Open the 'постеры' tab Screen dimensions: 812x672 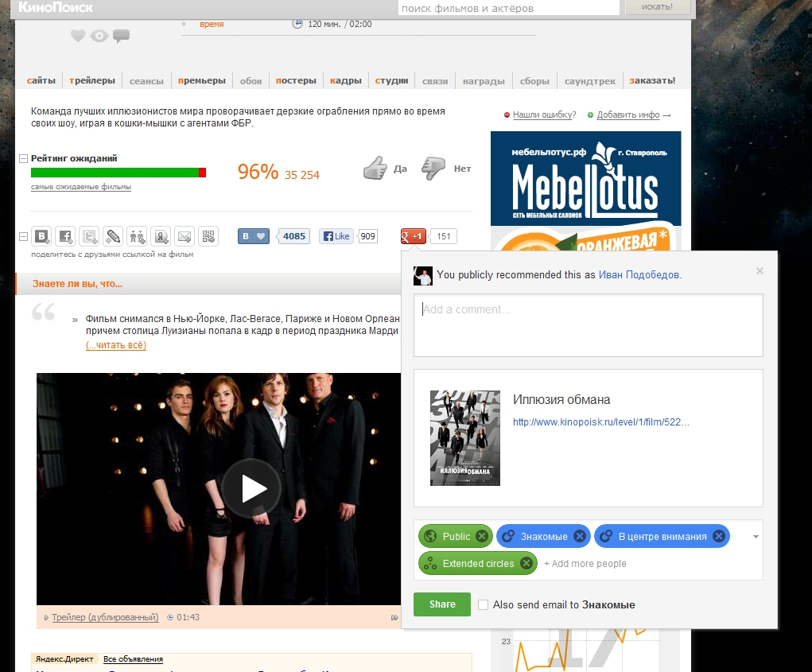[x=296, y=81]
